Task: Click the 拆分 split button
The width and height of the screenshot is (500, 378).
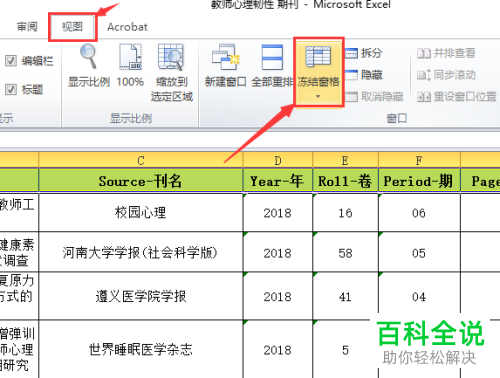Action: pyautogui.click(x=363, y=53)
